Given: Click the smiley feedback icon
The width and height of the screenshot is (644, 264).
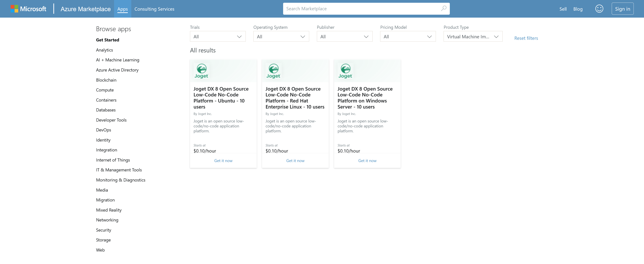Looking at the screenshot, I should [599, 9].
